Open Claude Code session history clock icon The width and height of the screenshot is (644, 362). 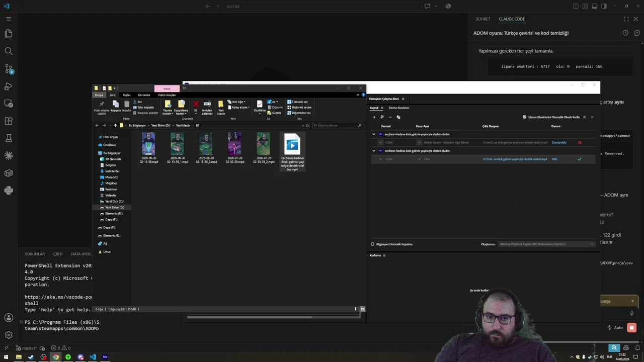click(x=625, y=33)
